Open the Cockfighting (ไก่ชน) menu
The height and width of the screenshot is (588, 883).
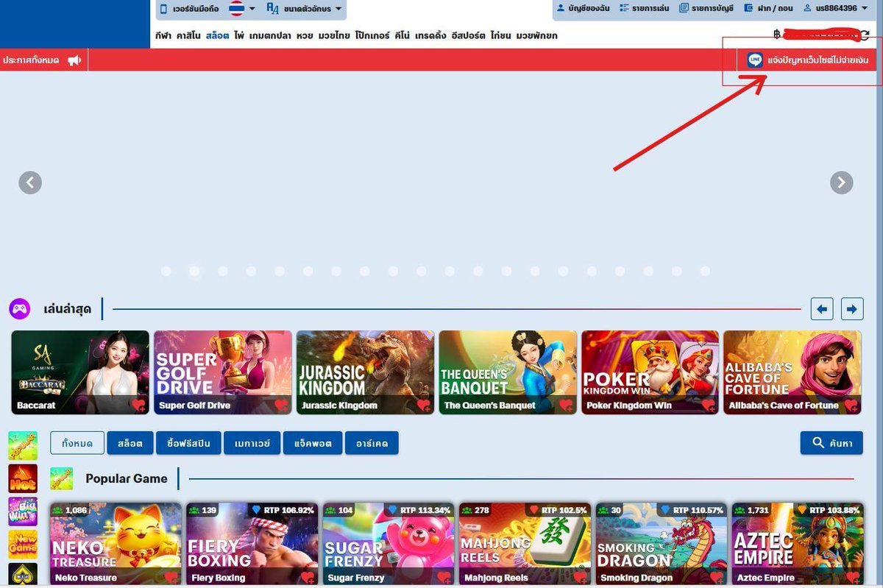click(x=501, y=35)
